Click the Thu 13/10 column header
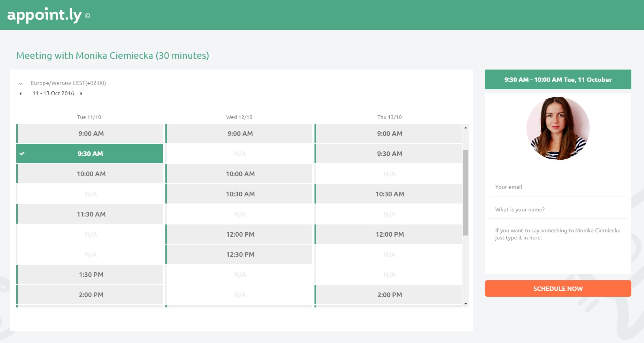Image resolution: width=644 pixels, height=343 pixels. pyautogui.click(x=389, y=117)
